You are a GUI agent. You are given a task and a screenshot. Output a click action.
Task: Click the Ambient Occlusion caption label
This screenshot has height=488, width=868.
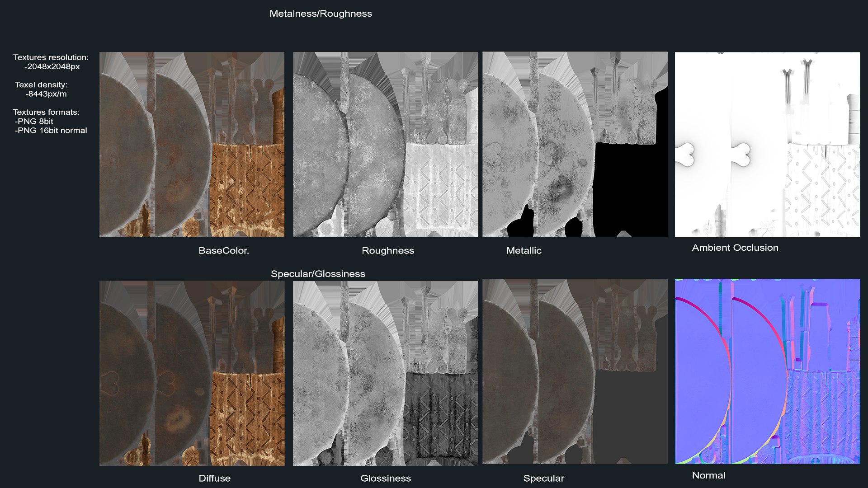[x=735, y=248]
